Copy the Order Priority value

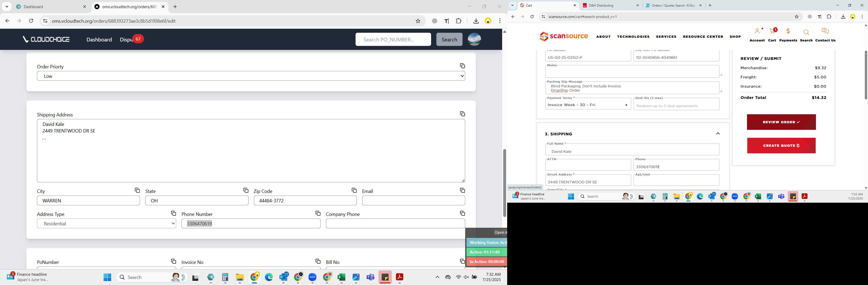coord(462,66)
